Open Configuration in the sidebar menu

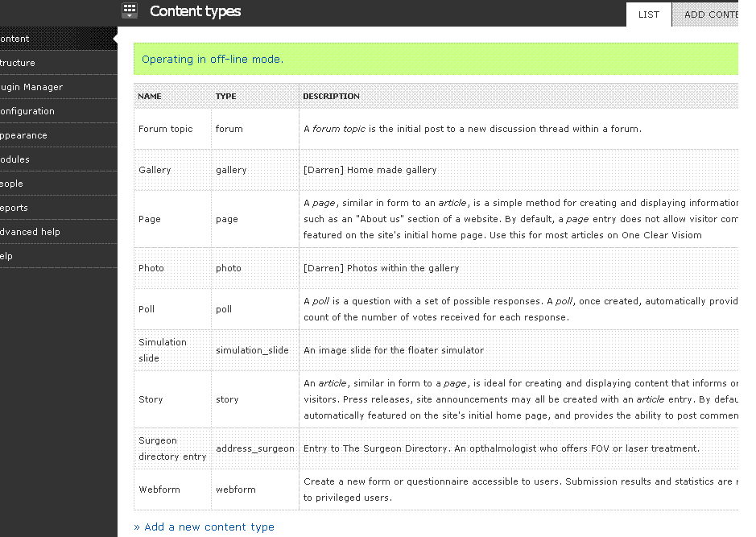(27, 111)
